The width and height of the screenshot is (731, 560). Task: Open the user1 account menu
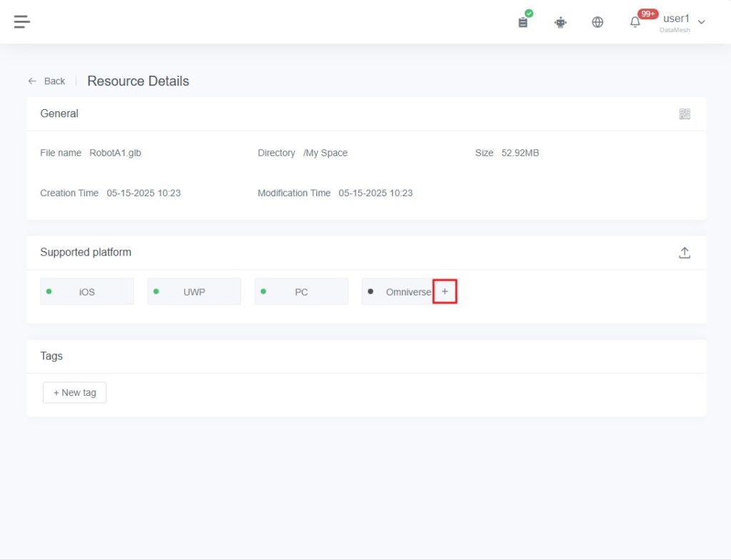click(x=676, y=19)
